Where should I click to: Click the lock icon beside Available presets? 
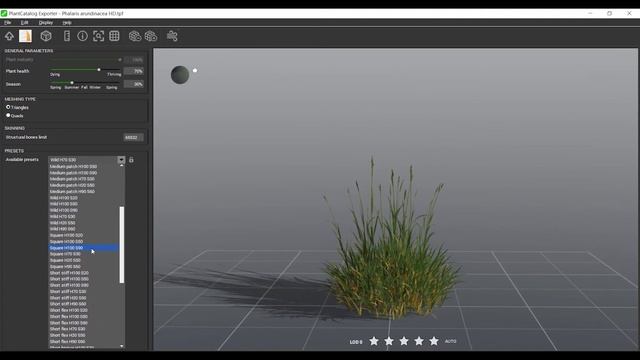(x=131, y=160)
